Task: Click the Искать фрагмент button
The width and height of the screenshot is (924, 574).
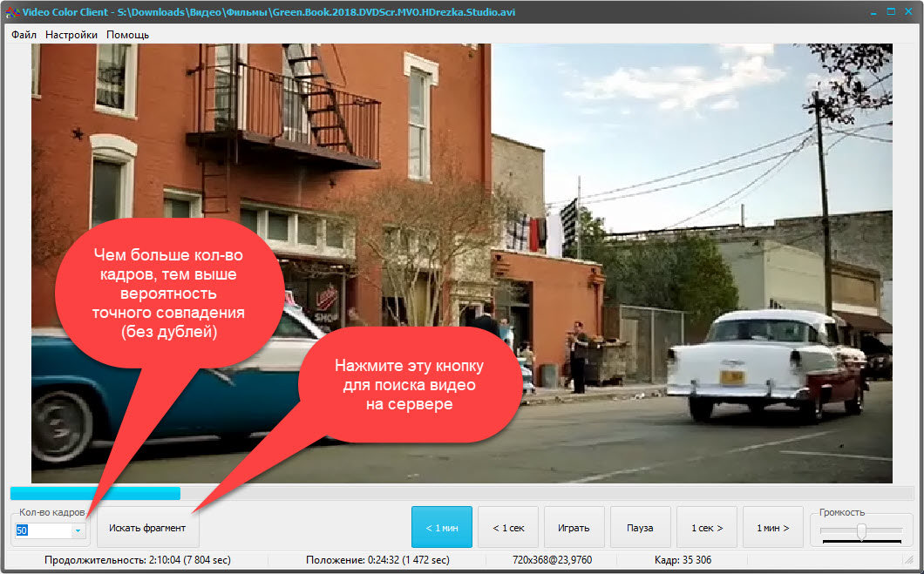Action: (147, 528)
